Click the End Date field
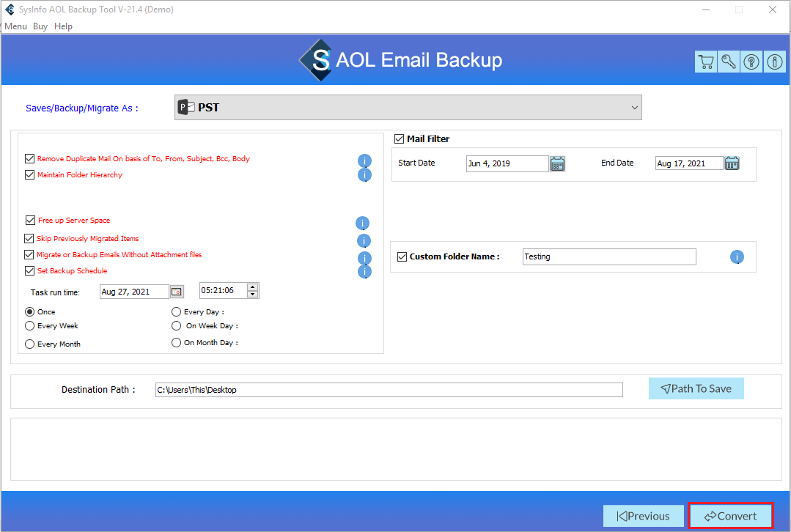The width and height of the screenshot is (791, 532). pyautogui.click(x=689, y=163)
